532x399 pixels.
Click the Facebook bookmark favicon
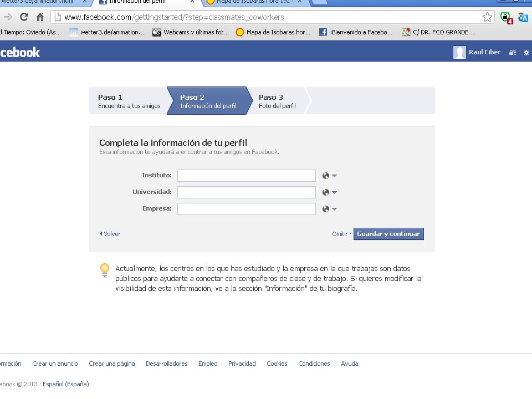(x=323, y=32)
